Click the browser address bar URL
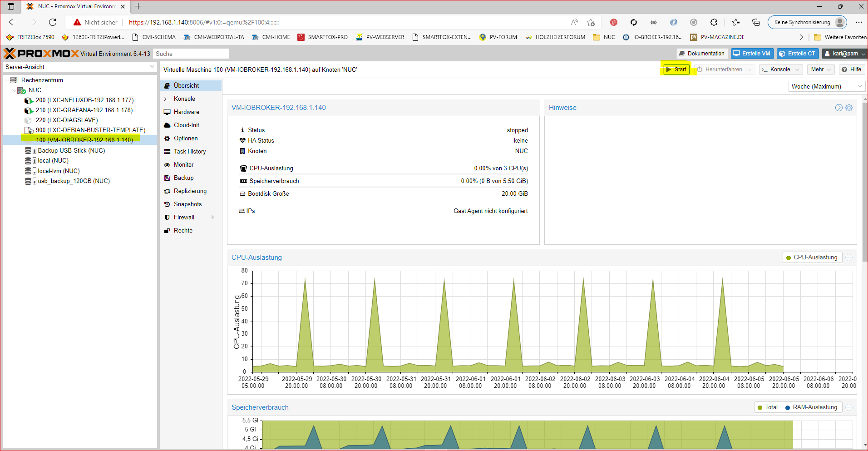Image resolution: width=868 pixels, height=451 pixels. tap(204, 22)
